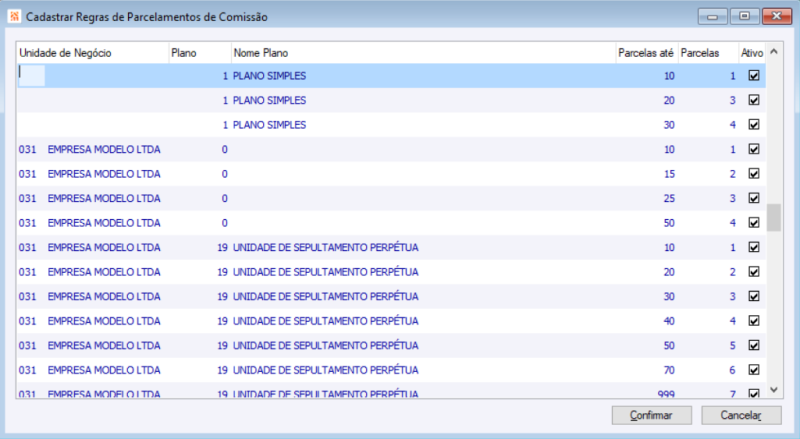800x439 pixels.
Task: Toggle Ativo for plan 19 row with 20 parcelas até
Action: pos(754,272)
